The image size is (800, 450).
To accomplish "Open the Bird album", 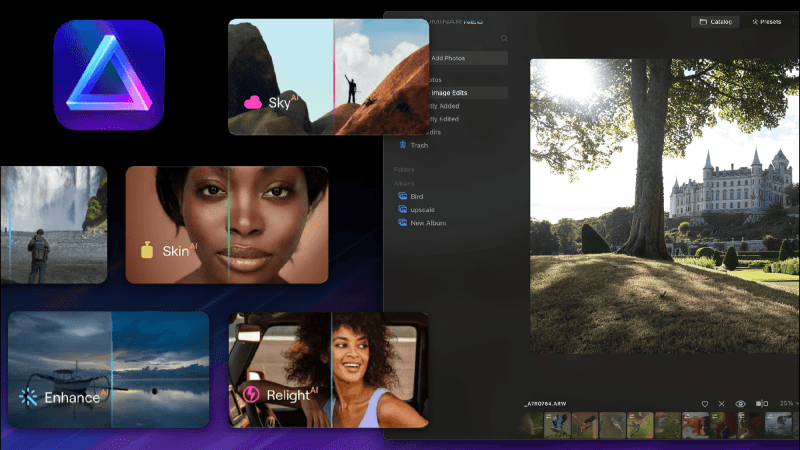I will click(417, 197).
